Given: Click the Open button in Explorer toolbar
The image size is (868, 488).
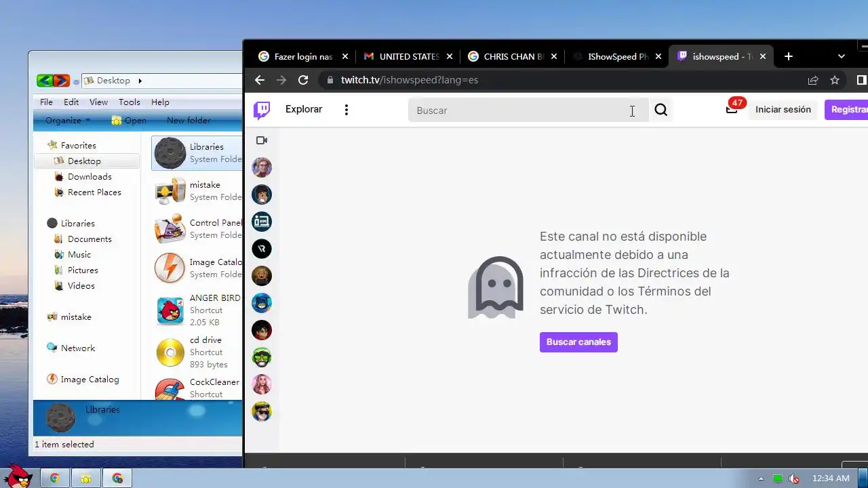Looking at the screenshot, I should pos(129,121).
